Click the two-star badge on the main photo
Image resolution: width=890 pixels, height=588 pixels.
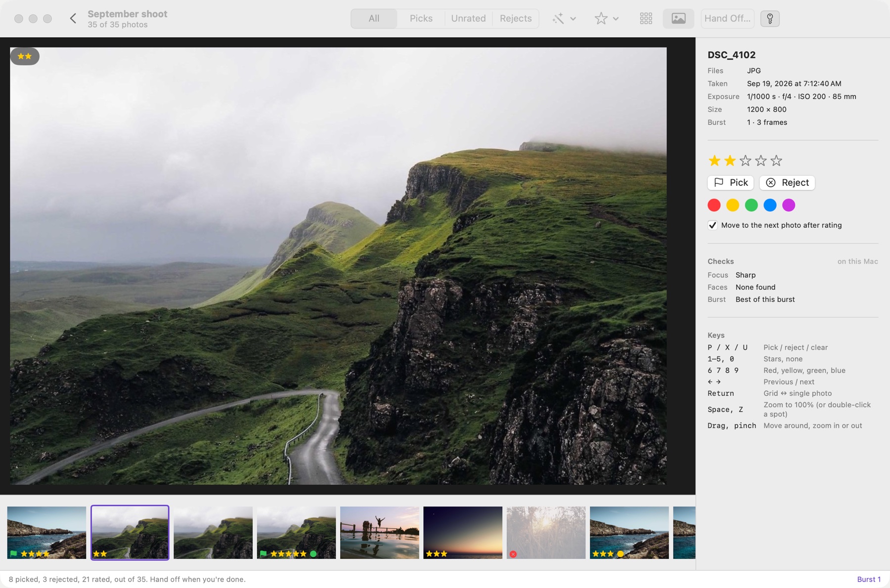25,56
